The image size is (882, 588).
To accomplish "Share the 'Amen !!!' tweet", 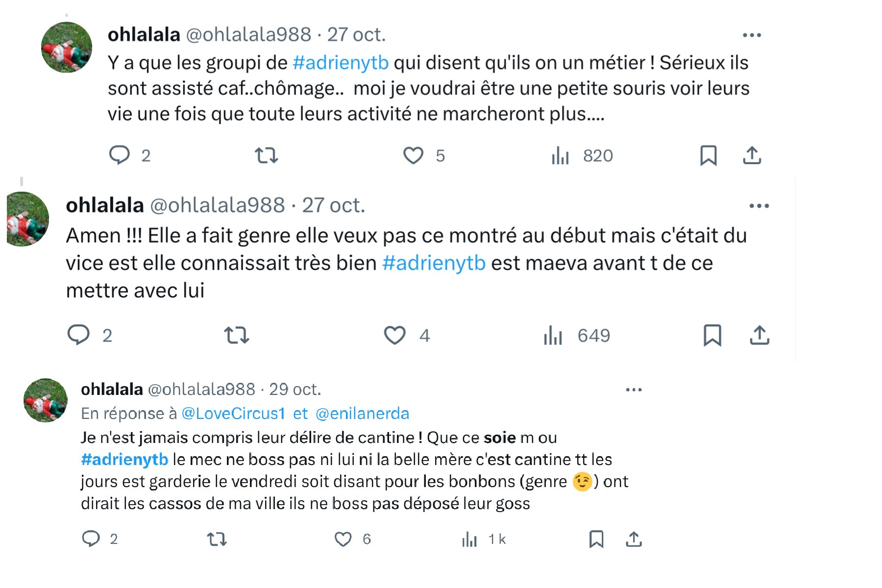I will click(759, 336).
